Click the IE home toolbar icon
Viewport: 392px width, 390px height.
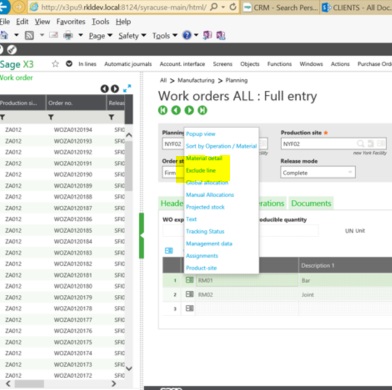(x=4, y=35)
